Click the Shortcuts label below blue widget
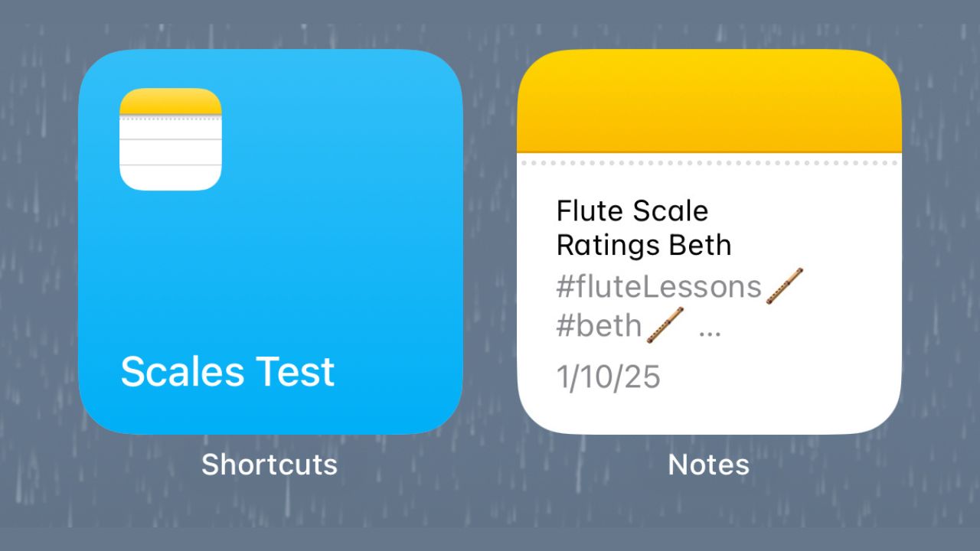Screen dimensions: 980x551 [x=269, y=465]
